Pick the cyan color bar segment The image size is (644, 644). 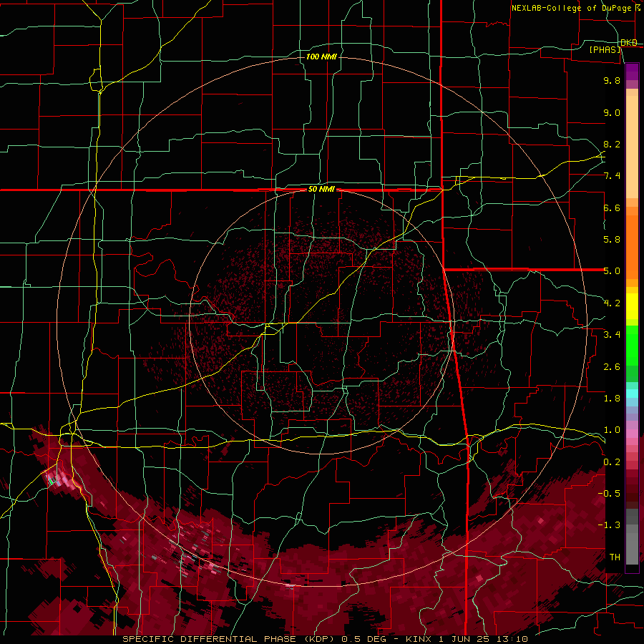(x=632, y=394)
